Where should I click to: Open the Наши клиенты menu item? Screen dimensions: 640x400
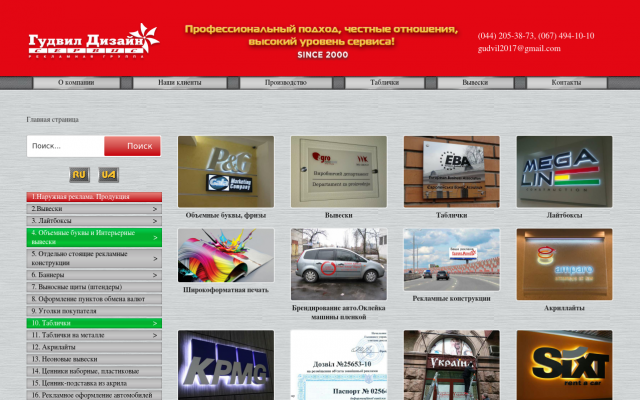pos(180,82)
